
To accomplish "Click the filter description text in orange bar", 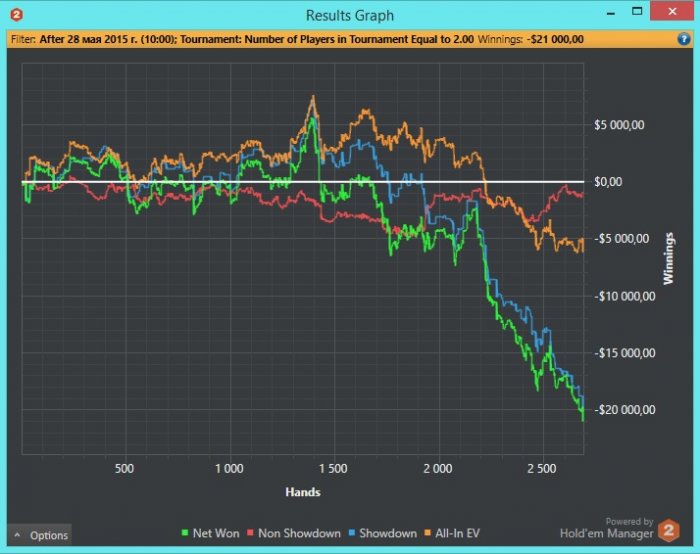I will pos(250,40).
